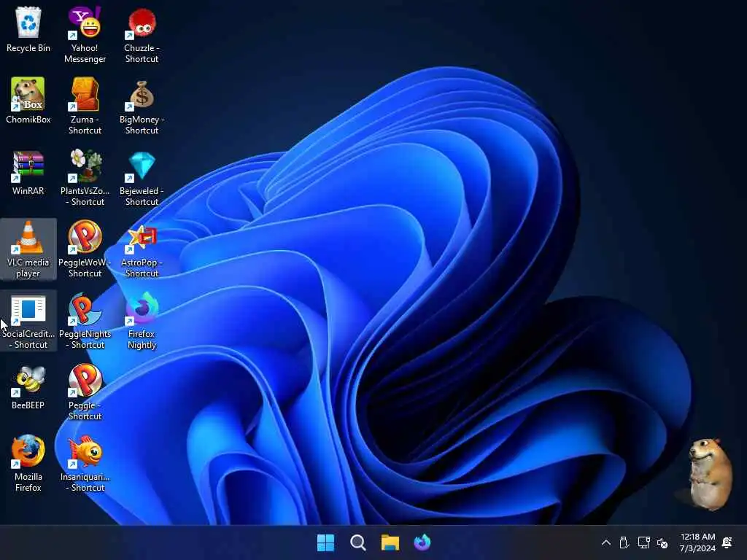Select the Zuma shortcut icon
This screenshot has height=560, width=747.
85,106
